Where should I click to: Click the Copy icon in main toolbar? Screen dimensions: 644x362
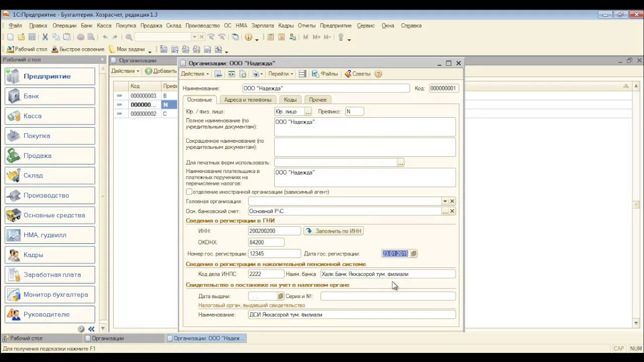pos(56,37)
